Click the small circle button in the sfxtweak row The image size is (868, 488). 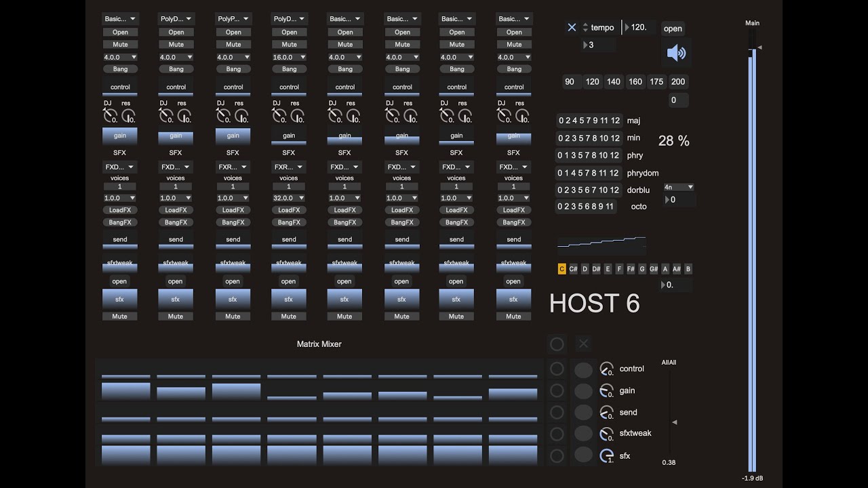[557, 434]
